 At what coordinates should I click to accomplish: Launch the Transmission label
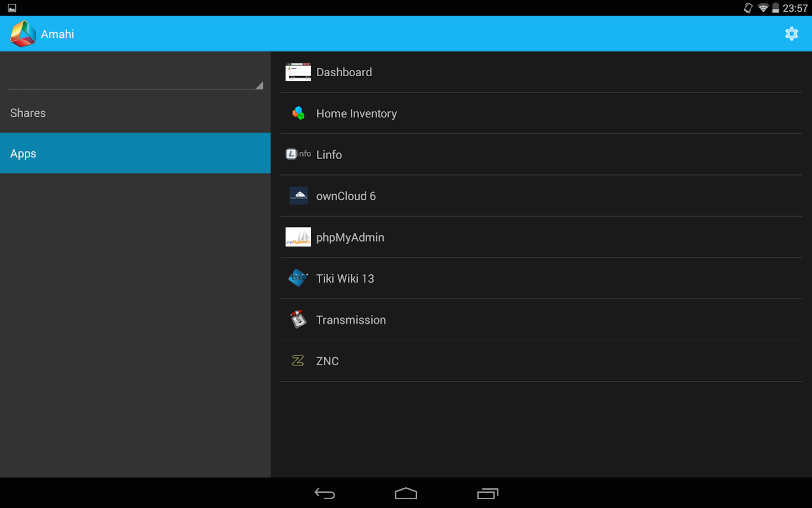click(351, 319)
